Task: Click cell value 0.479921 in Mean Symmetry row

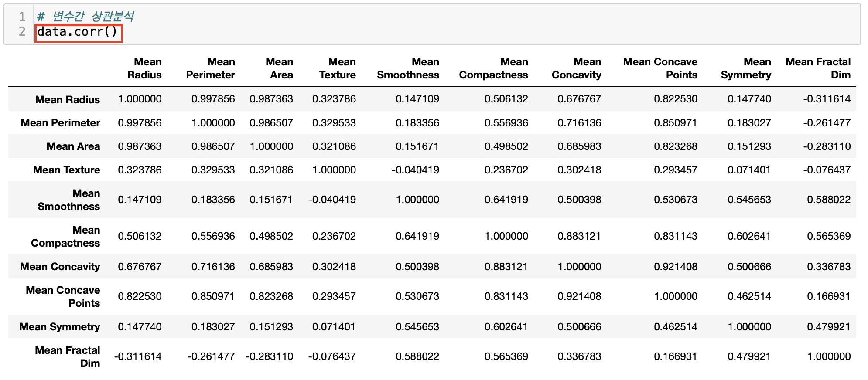Action: point(829,327)
